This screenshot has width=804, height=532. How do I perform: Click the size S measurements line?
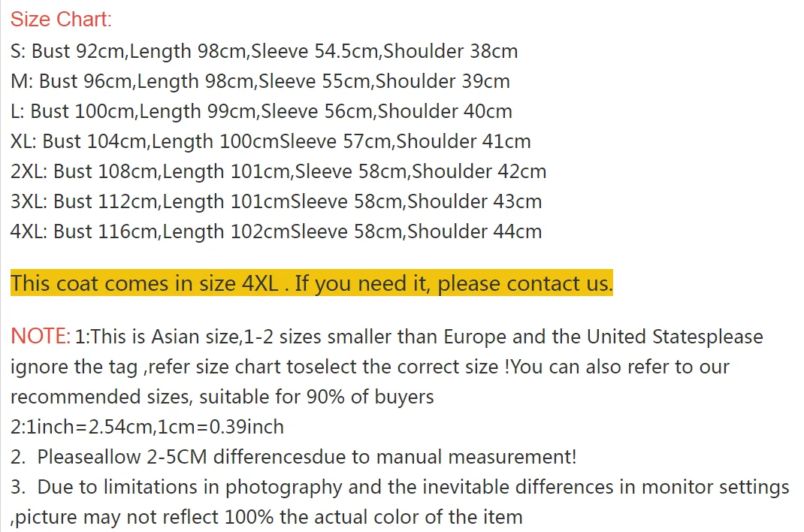pos(264,51)
